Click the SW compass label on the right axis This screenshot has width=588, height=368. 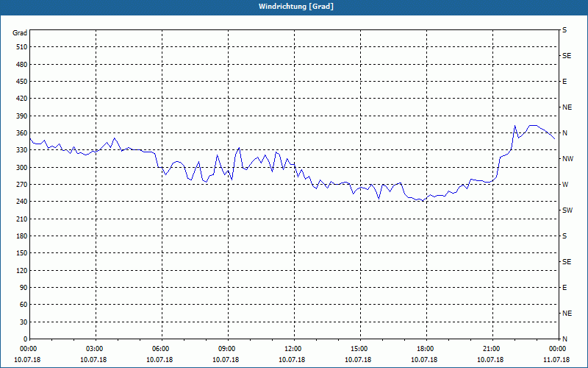click(x=567, y=210)
